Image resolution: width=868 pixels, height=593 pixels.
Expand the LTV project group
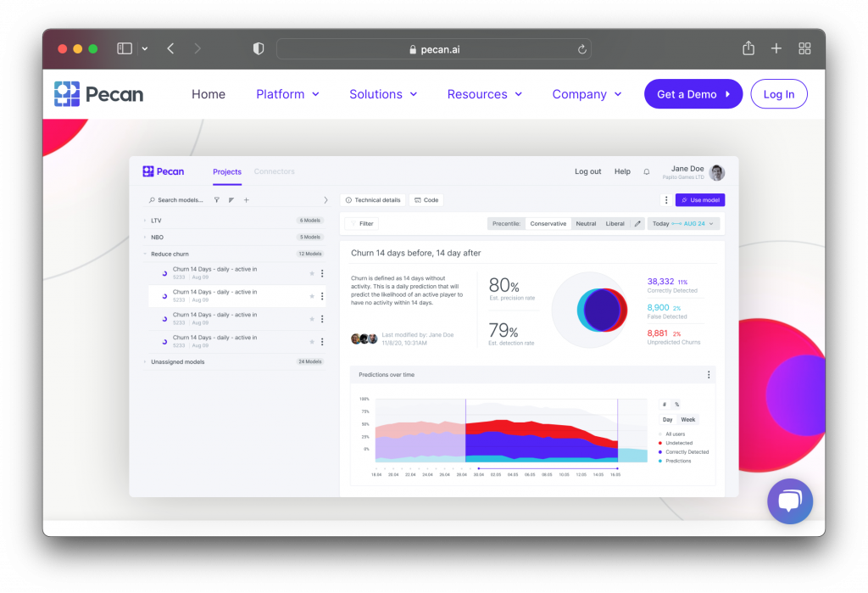145,221
